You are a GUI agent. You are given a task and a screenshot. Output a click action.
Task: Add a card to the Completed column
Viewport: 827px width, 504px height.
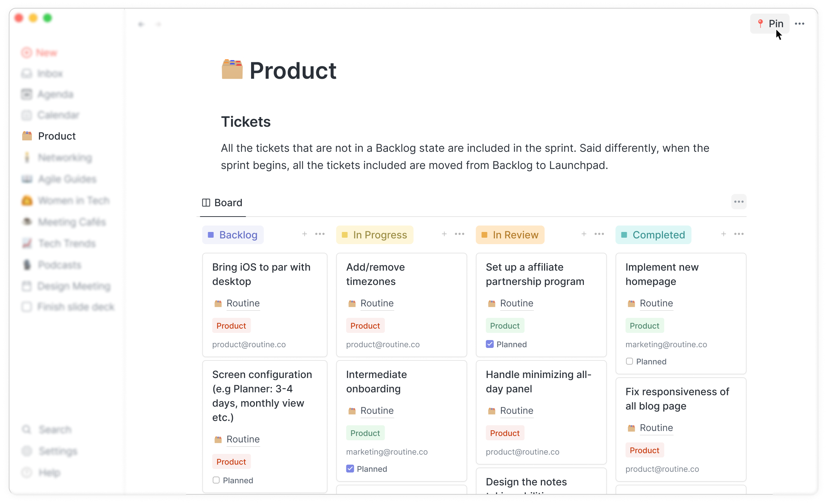click(x=723, y=234)
